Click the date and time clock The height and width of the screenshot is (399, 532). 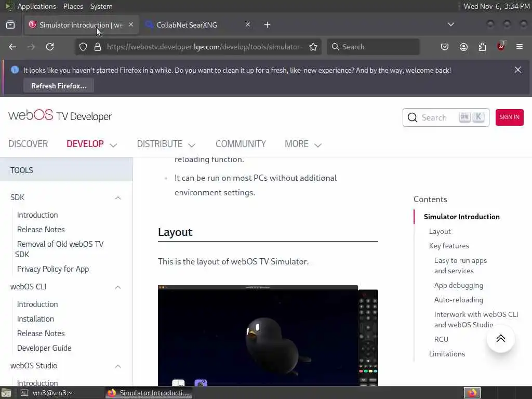497,6
